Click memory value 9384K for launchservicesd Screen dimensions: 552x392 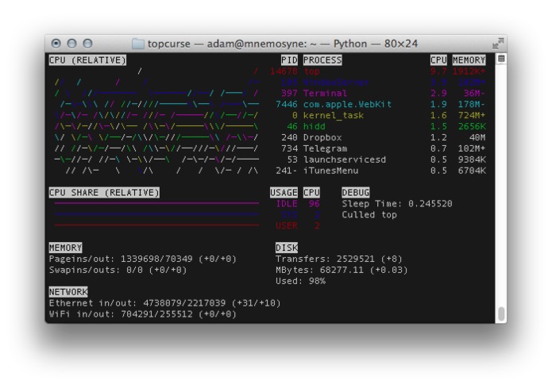click(x=472, y=159)
